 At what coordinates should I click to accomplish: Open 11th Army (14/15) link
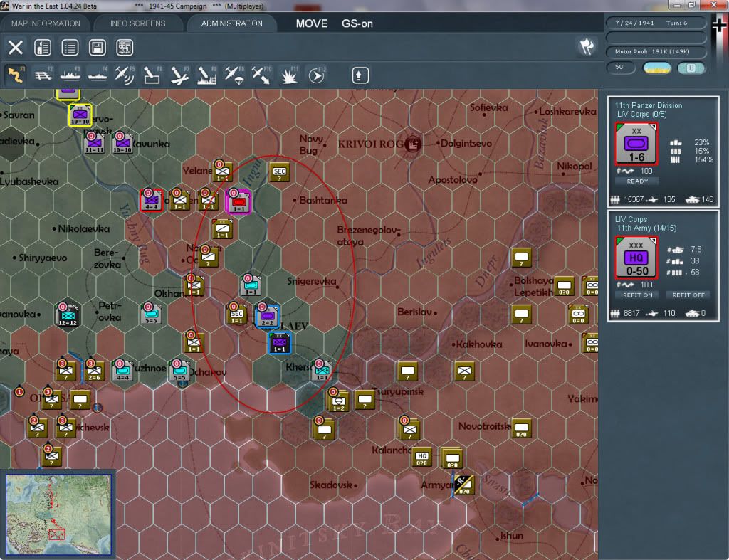pos(646,228)
